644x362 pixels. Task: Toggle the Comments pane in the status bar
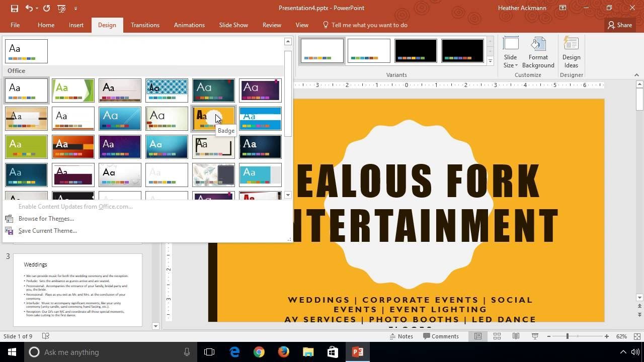(440, 336)
